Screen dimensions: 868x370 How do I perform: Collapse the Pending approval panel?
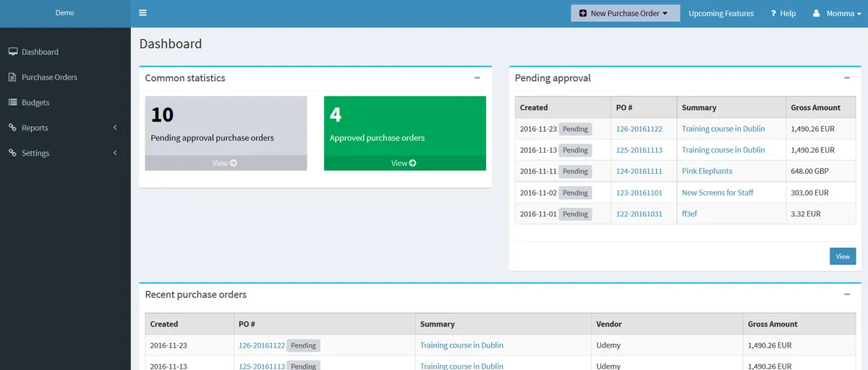847,77
